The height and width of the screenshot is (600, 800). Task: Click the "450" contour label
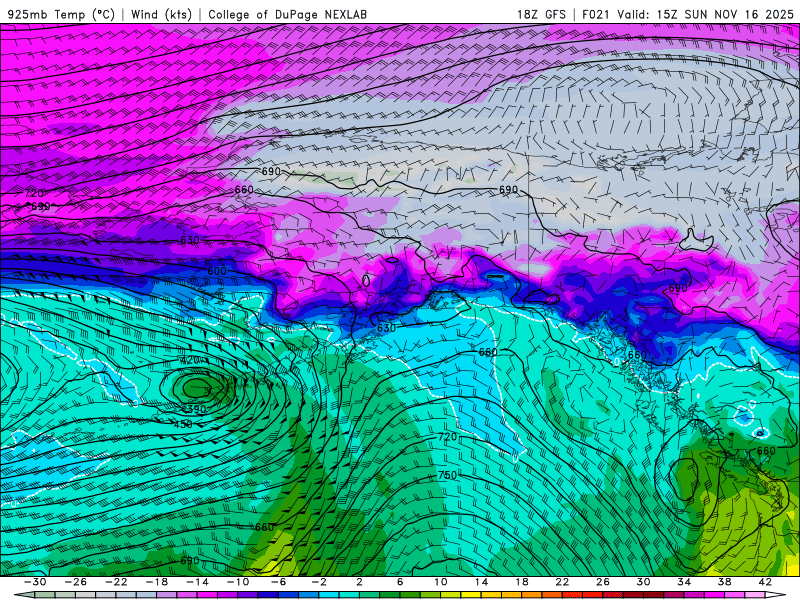click(183, 424)
